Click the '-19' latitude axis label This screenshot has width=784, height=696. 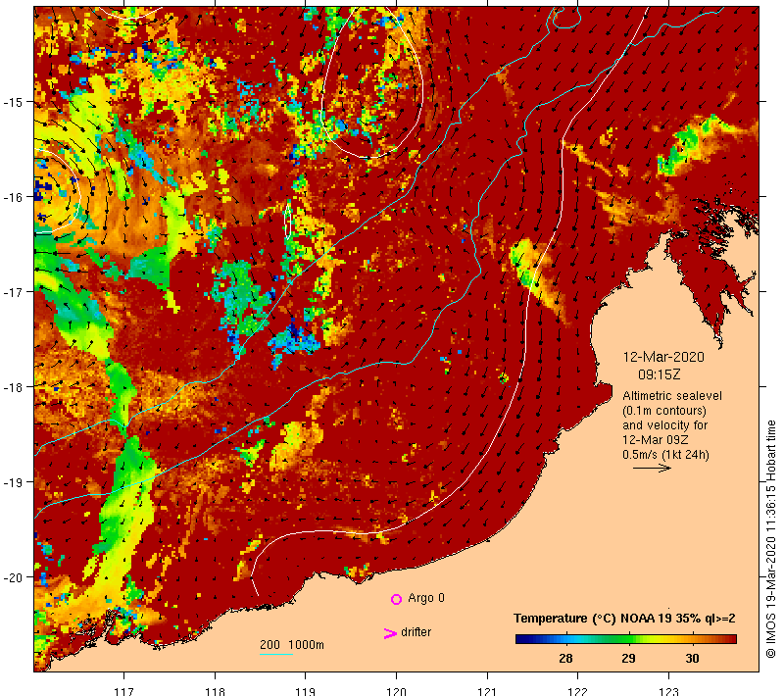pos(13,482)
